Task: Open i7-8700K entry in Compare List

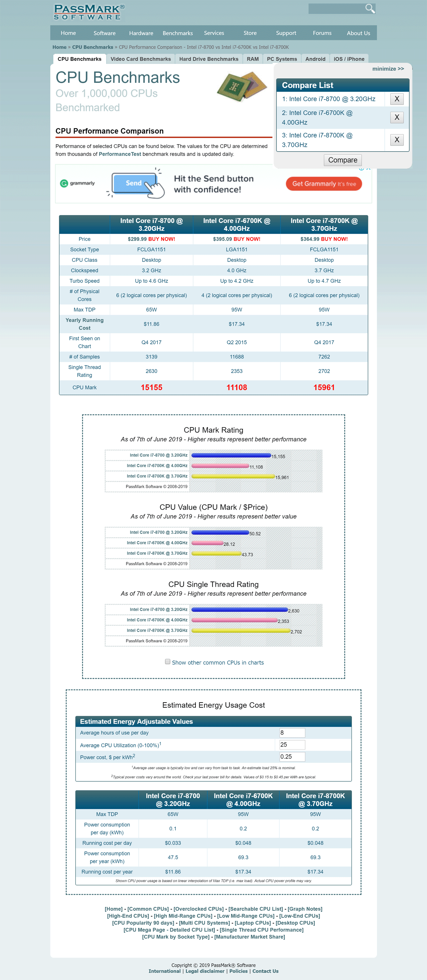Action: 317,140
